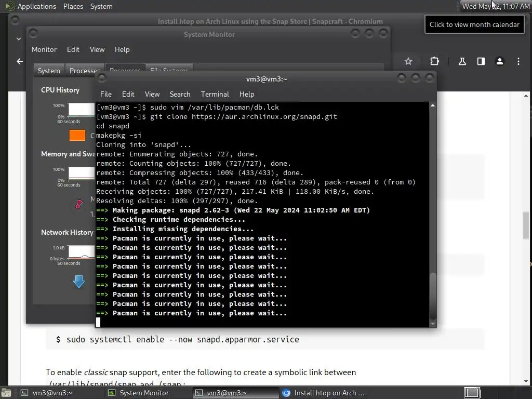Screen dimensions: 532x399
Task: Click 'sudo vim /var/lib/pacman/db.lck' command line
Action: (188, 107)
